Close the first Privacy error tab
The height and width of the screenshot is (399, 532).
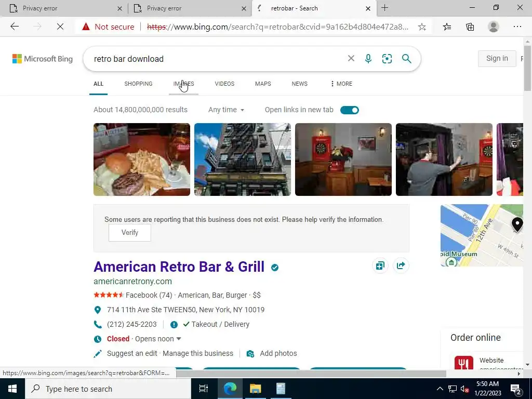[119, 8]
